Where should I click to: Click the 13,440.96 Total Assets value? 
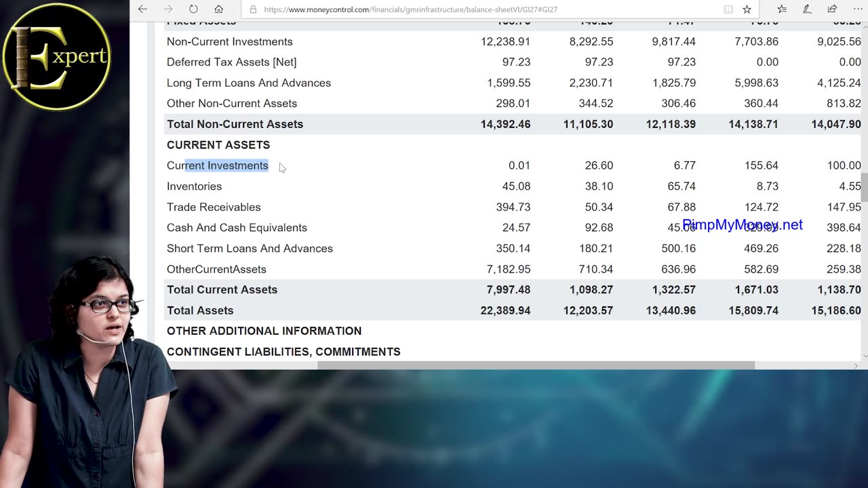coord(671,310)
